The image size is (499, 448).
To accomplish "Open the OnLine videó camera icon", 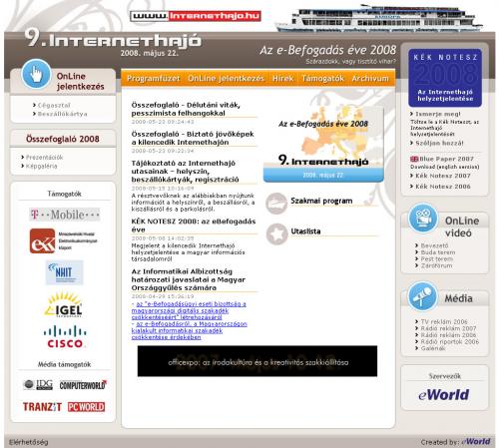I will [x=422, y=219].
